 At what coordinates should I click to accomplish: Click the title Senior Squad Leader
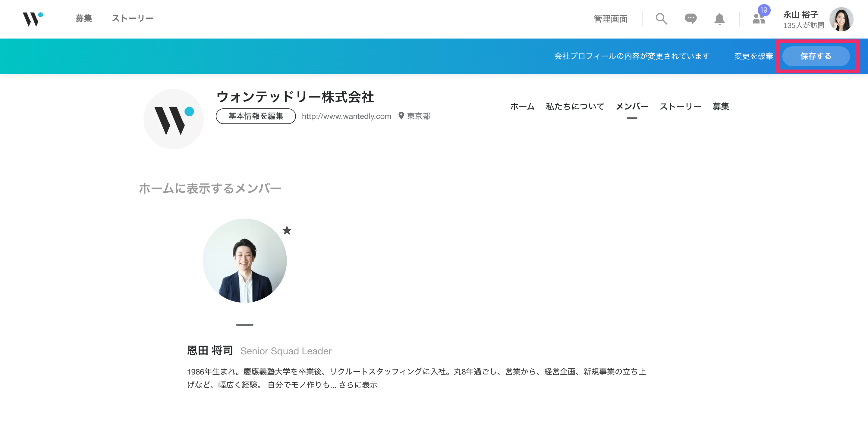click(x=286, y=351)
